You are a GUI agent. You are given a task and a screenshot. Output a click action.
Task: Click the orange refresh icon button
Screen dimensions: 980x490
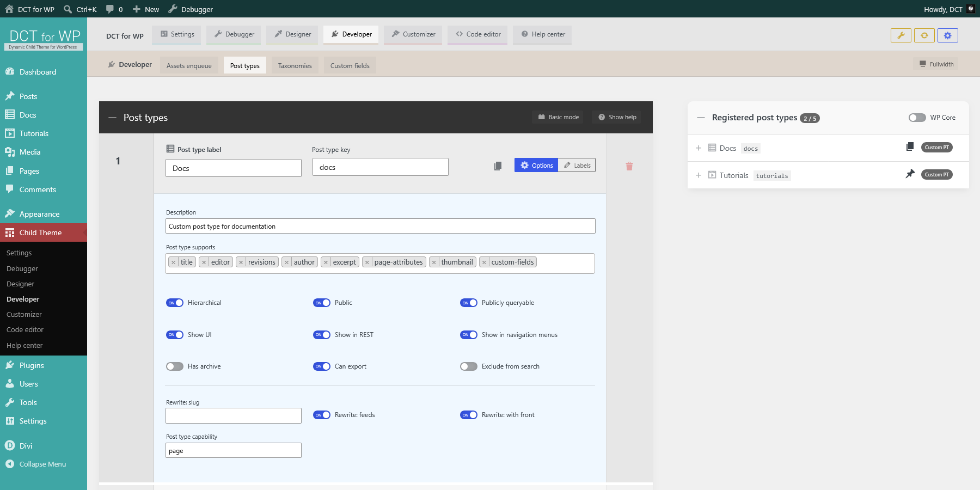[924, 35]
